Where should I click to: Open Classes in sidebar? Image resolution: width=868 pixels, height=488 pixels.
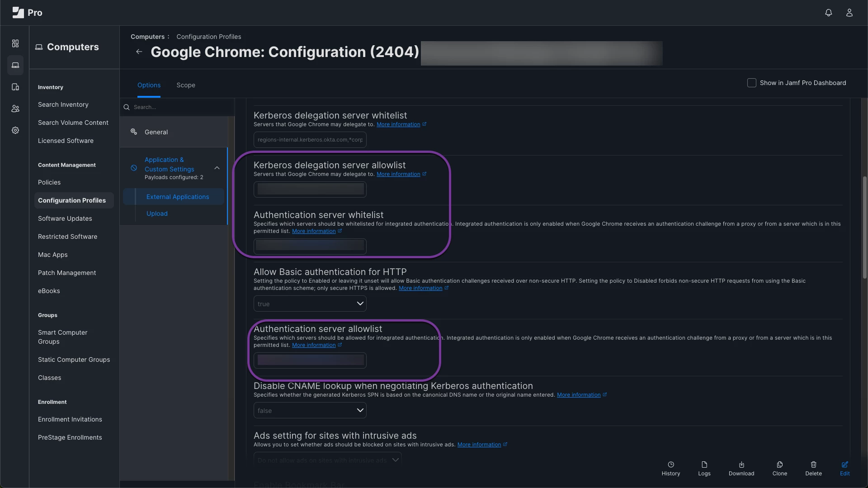pos(50,378)
